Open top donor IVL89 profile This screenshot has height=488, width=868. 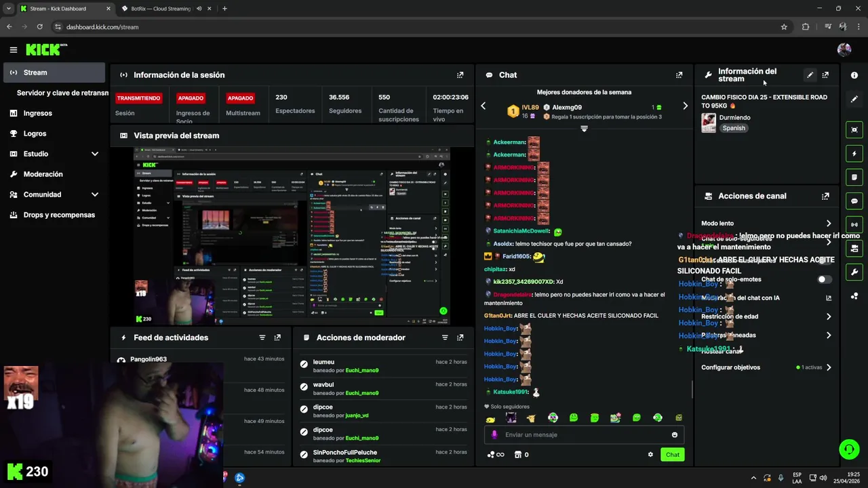coord(530,107)
